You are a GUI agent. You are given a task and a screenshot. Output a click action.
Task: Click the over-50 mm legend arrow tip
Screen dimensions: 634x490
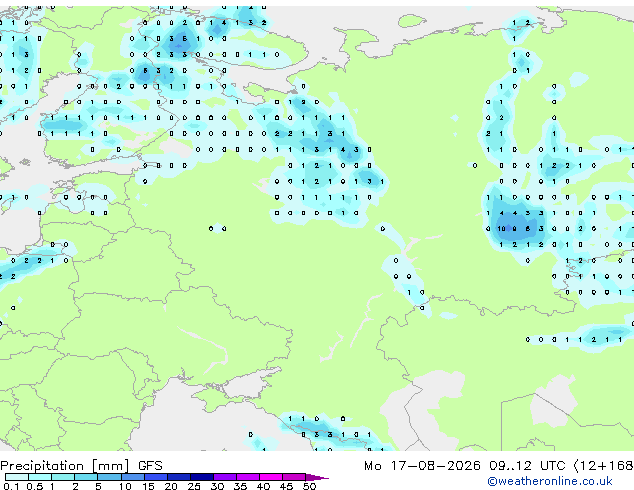(x=317, y=477)
